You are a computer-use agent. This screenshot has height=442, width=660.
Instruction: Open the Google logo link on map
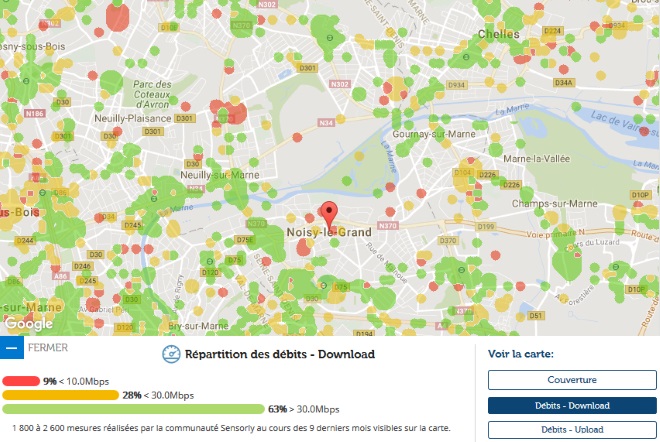pyautogui.click(x=28, y=324)
